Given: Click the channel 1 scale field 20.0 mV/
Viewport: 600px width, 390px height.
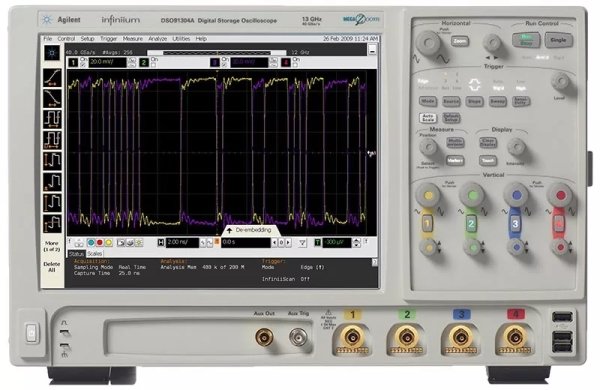Looking at the screenshot, I should tap(108, 62).
